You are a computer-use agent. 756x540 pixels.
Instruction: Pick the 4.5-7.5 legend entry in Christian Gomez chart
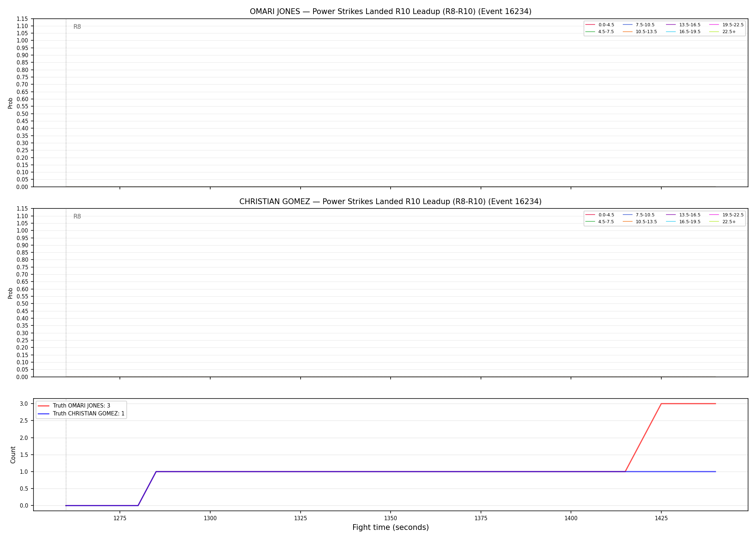(600, 222)
